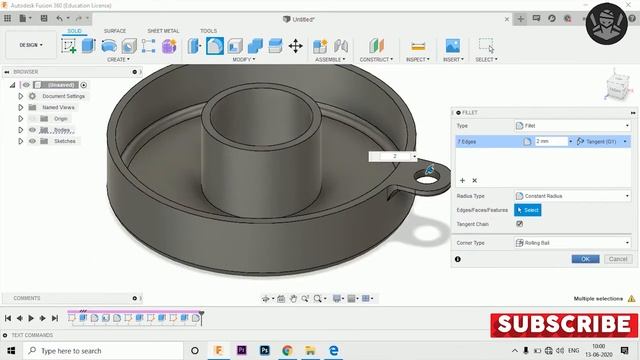Click the highlighted Fillet tool icon
This screenshot has width=640, height=360.
pos(215,46)
